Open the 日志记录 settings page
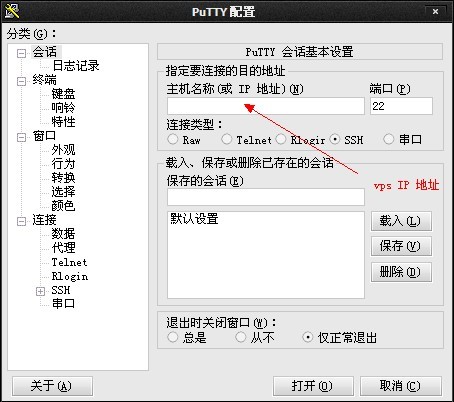This screenshot has width=454, height=402. pyautogui.click(x=76, y=66)
